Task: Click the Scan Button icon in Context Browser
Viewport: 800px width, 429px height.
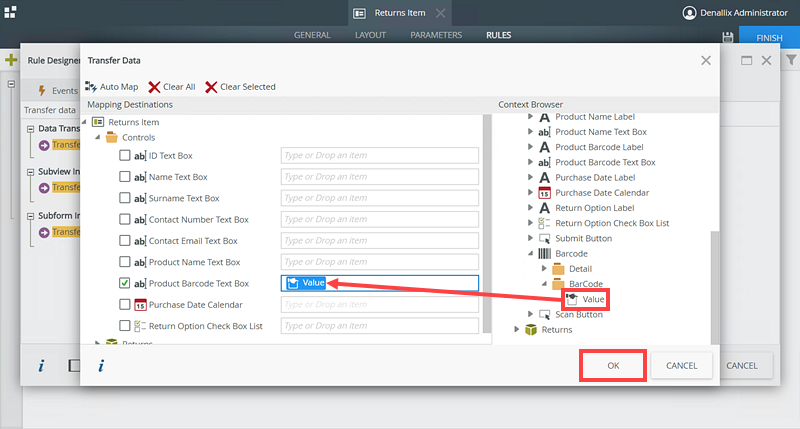Action: [545, 314]
